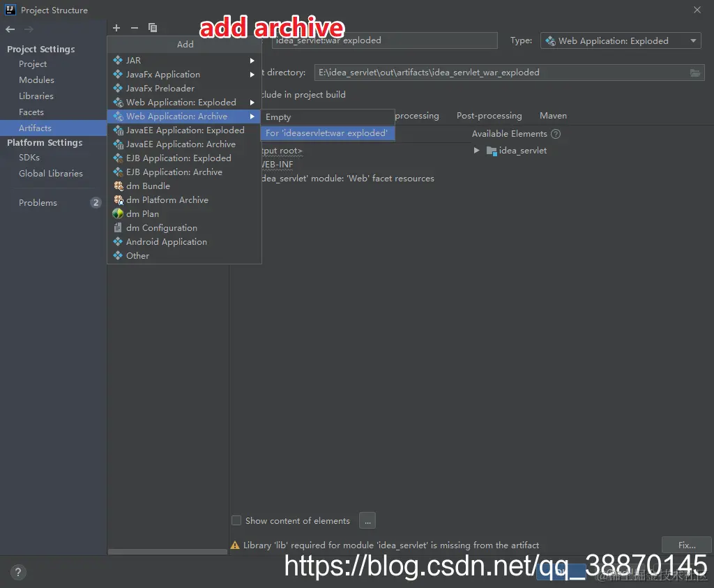Click the dm Bundle icon
Image resolution: width=714 pixels, height=588 pixels.
(x=119, y=186)
